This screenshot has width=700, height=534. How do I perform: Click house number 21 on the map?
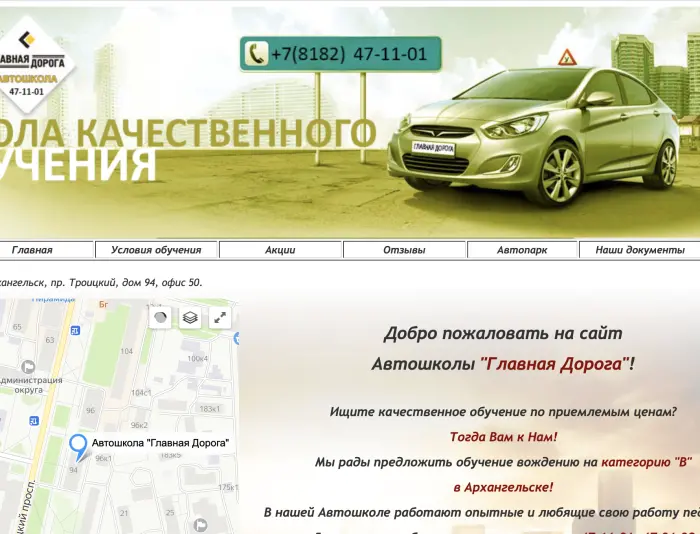coord(124,513)
